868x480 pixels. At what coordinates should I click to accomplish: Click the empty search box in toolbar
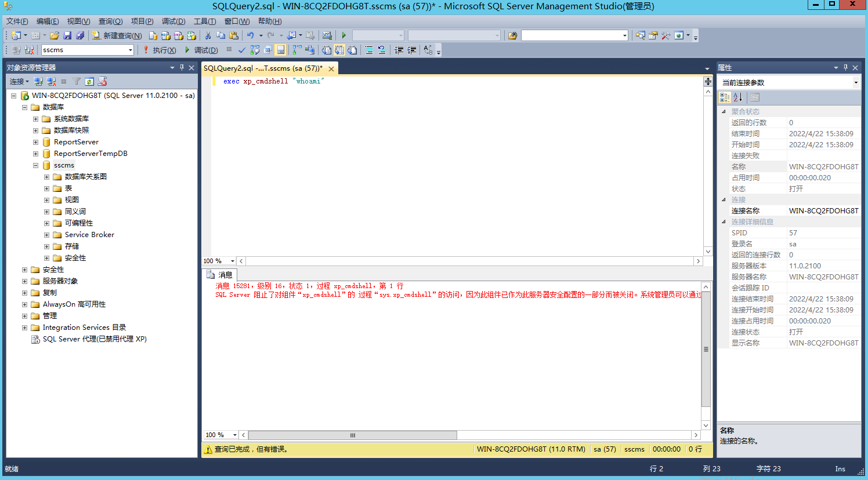coord(574,35)
